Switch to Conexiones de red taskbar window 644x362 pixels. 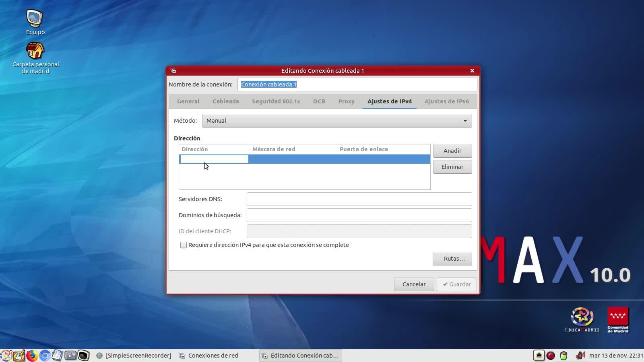point(213,356)
